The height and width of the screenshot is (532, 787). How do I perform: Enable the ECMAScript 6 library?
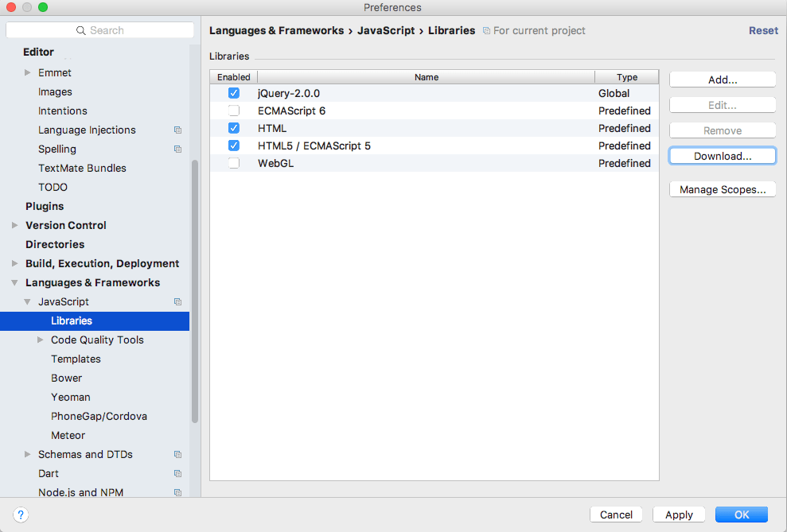pos(233,111)
